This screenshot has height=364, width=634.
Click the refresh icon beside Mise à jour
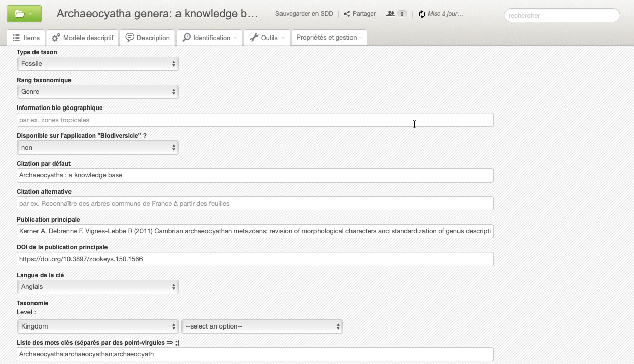(421, 14)
